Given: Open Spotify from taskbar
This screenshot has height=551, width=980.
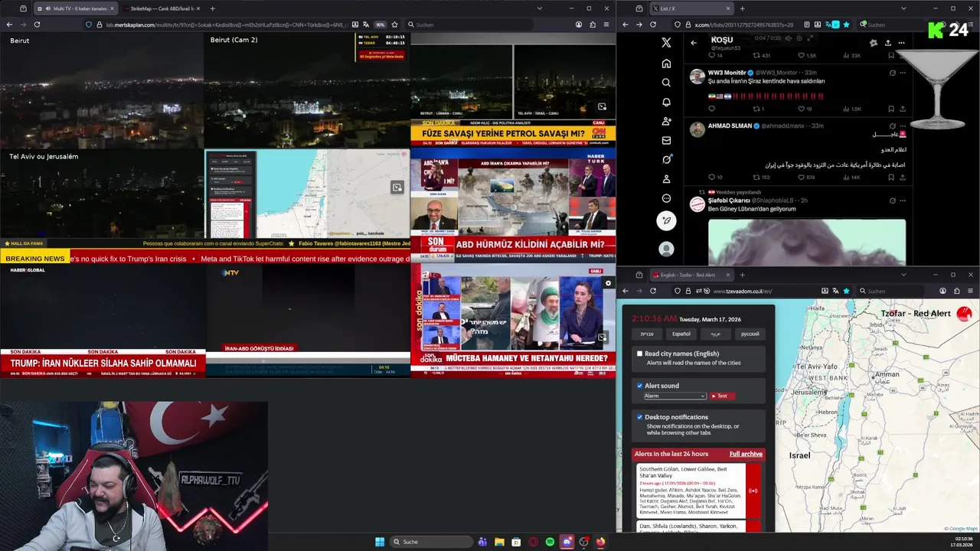Looking at the screenshot, I should click(550, 542).
